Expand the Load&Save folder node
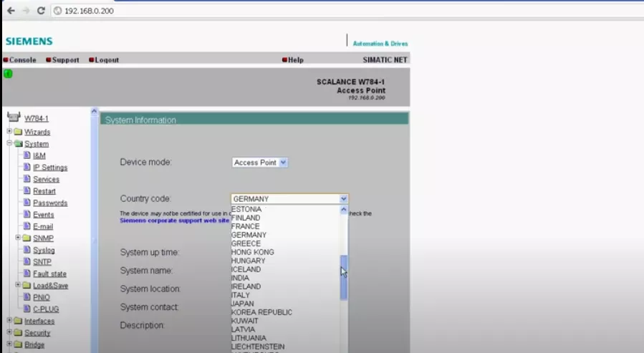Viewport: 644px width, 353px height. click(18, 285)
